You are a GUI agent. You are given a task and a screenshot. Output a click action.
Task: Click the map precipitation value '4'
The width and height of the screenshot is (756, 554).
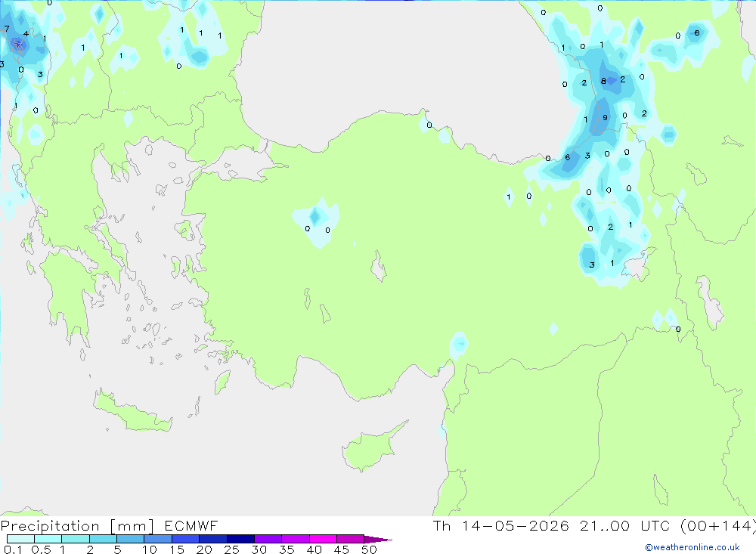coord(26,34)
